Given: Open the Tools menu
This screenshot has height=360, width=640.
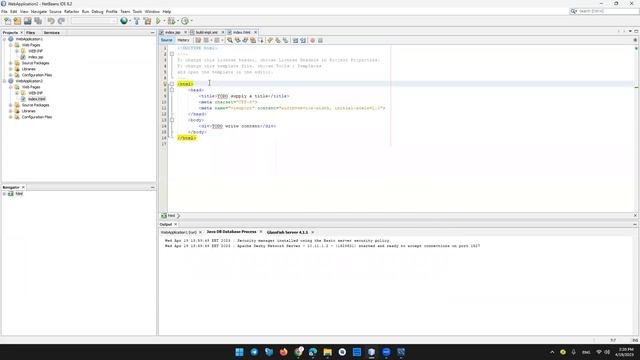Looking at the screenshot, I should coord(137,11).
